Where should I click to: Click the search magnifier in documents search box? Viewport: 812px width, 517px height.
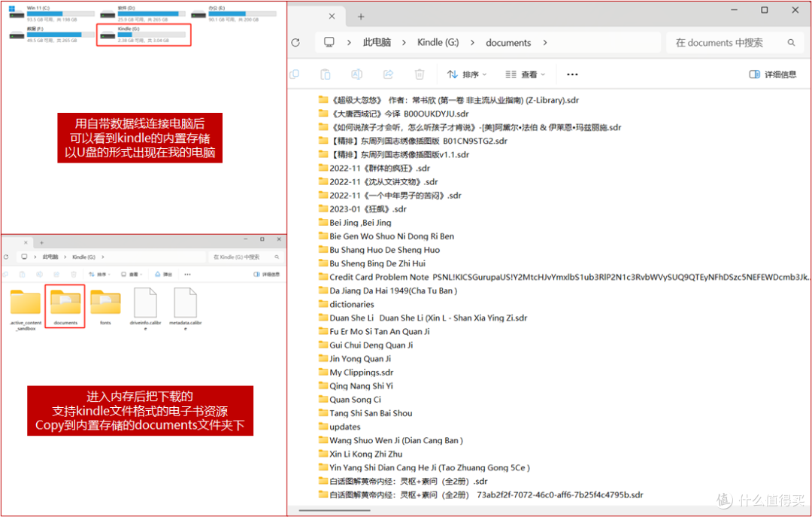click(x=791, y=43)
